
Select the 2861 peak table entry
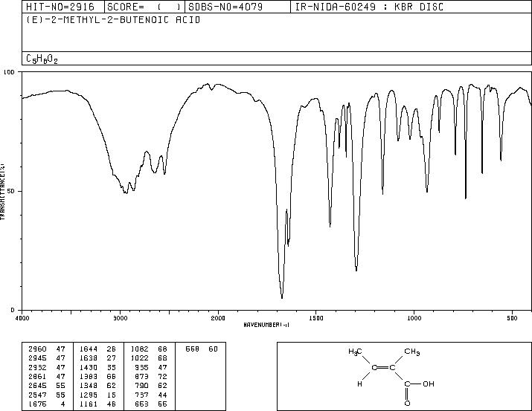pyautogui.click(x=47, y=376)
